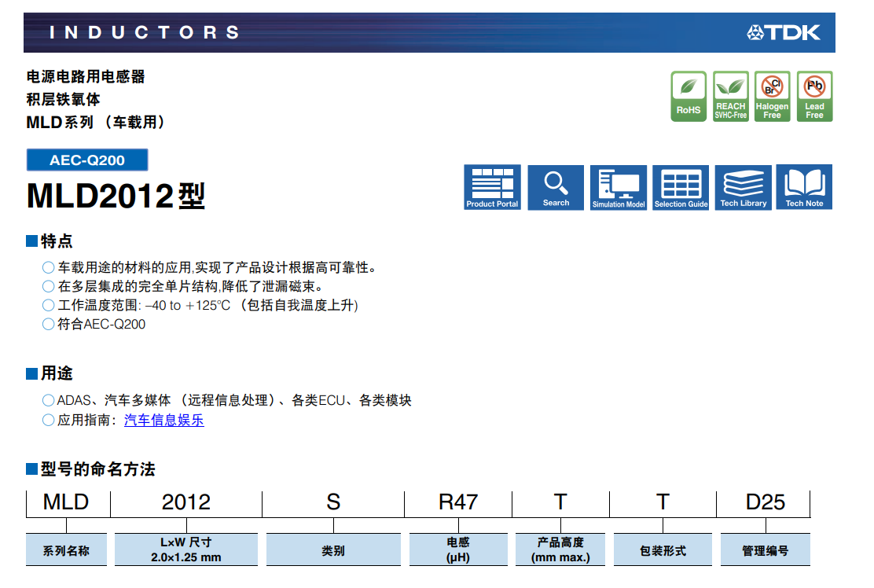Click the R47 part number segment
This screenshot has height=588, width=874.
tap(458, 502)
